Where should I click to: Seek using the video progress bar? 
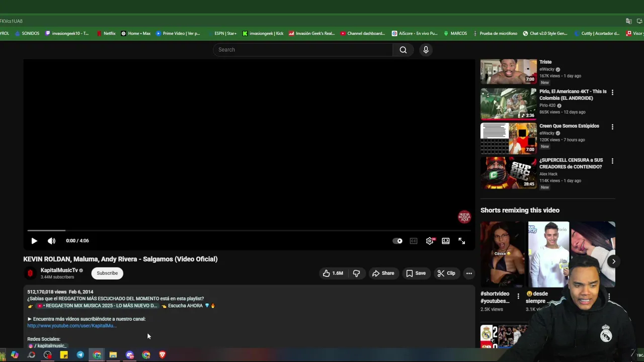click(x=249, y=230)
